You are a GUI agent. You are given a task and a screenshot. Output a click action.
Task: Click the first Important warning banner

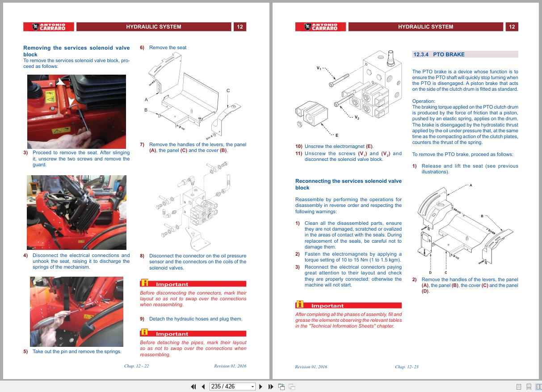coord(193,283)
